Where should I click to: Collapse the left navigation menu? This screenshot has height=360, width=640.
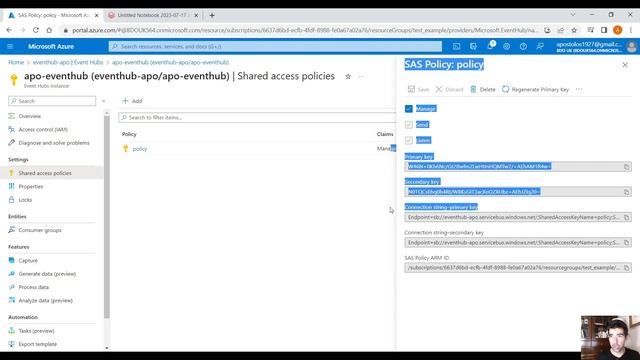point(104,101)
